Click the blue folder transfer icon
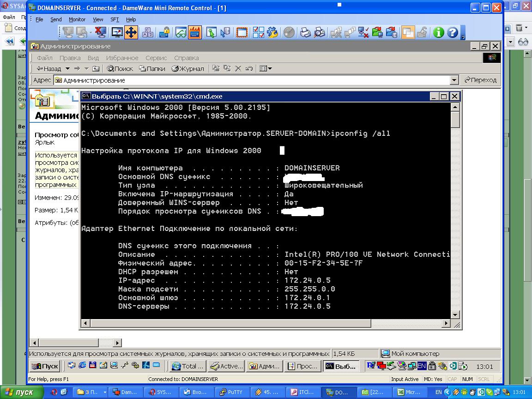The image size is (532, 399). tap(391, 33)
